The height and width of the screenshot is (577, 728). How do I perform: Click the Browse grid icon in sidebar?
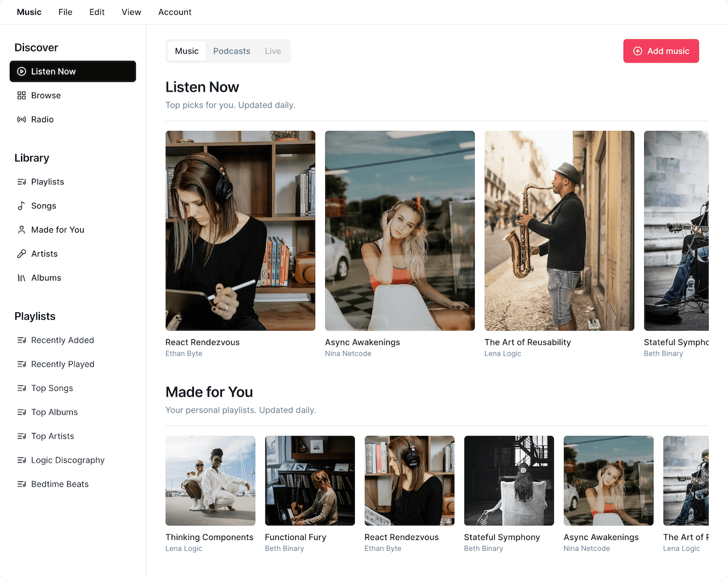[x=22, y=96]
